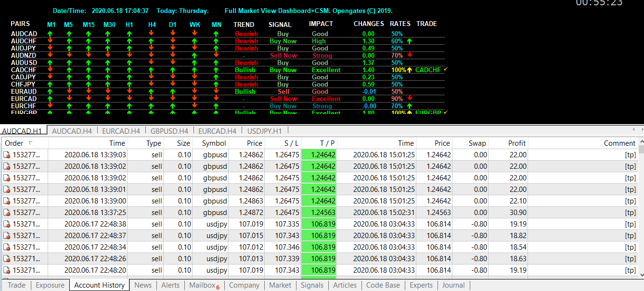The width and height of the screenshot is (644, 291).
Task: Open the USDJPY.H1 chart tab
Action: 265,131
